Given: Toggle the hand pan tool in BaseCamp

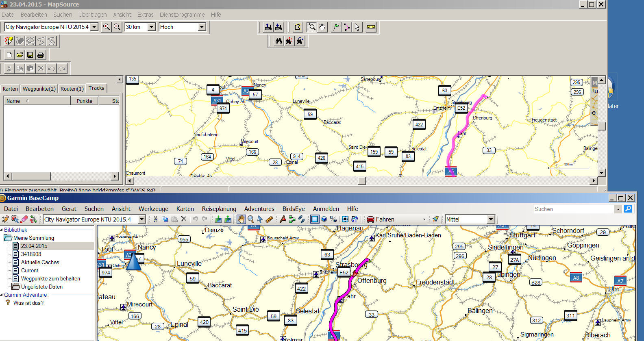Looking at the screenshot, I should [x=241, y=219].
